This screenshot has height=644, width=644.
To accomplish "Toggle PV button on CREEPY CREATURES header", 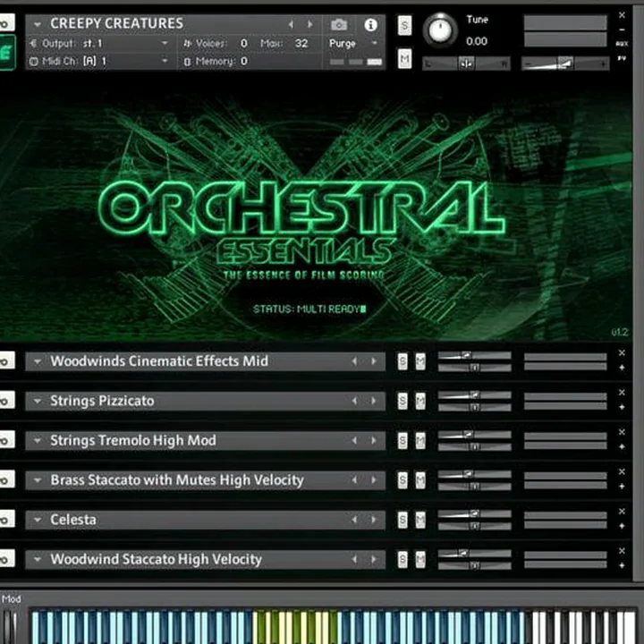I will (622, 58).
